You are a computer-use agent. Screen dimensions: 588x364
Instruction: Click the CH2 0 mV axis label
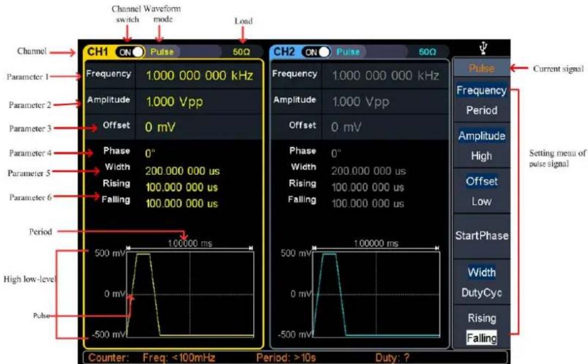301,294
